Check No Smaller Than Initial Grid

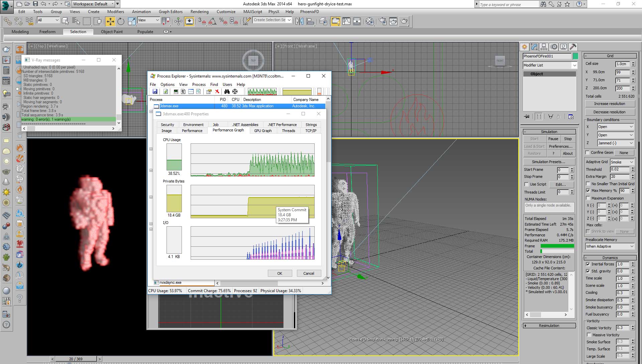click(588, 184)
